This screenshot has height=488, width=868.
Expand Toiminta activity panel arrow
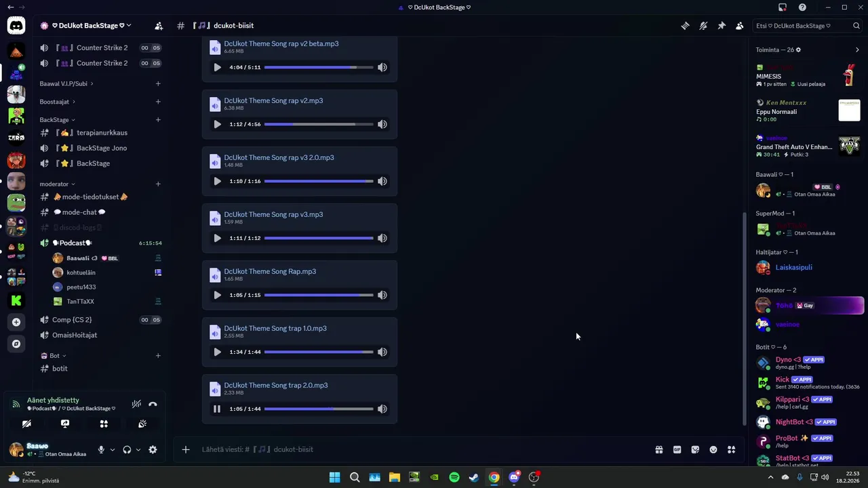pos(857,49)
